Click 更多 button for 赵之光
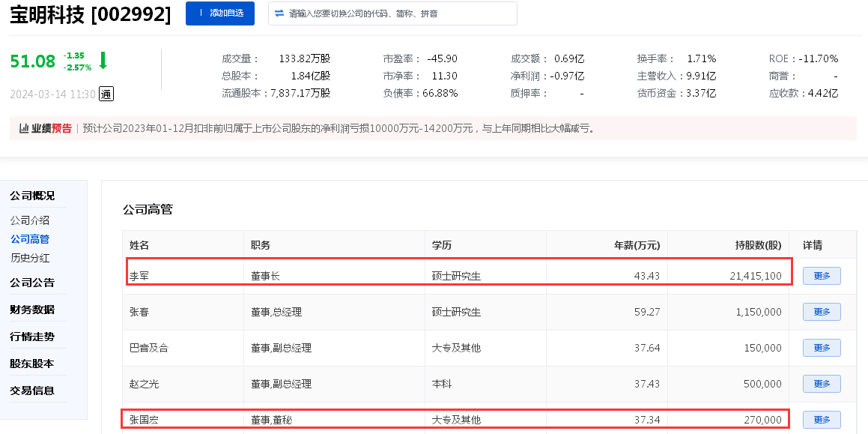868x434 pixels. coord(822,384)
